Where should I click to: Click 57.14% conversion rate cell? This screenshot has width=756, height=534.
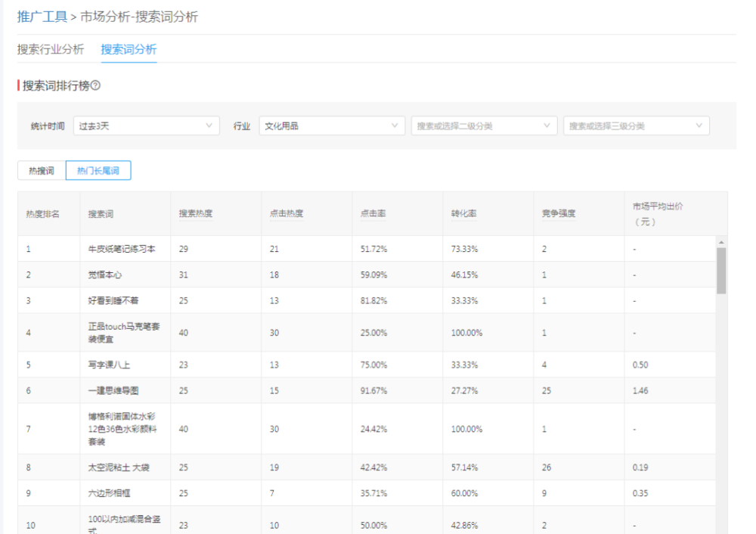coord(464,467)
